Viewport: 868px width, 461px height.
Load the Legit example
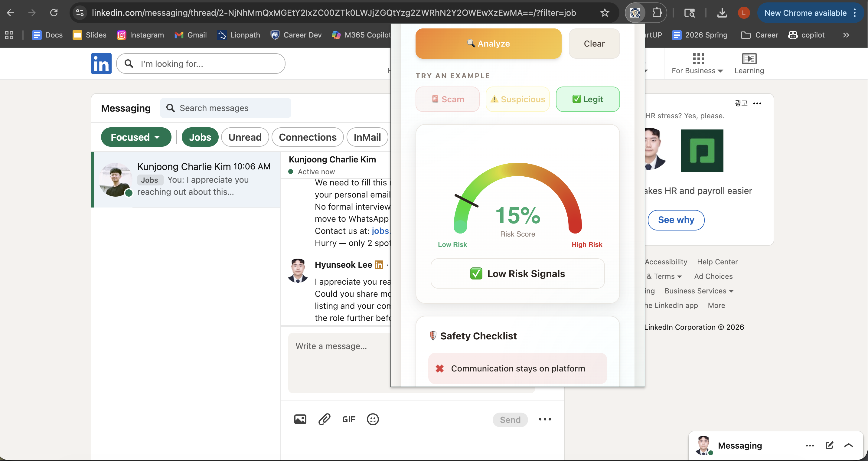tap(588, 99)
